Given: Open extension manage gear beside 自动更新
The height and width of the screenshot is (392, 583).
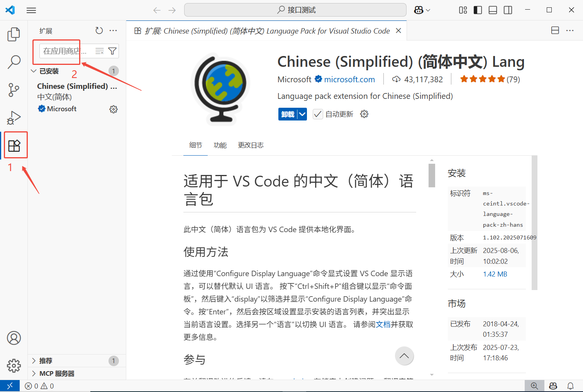Looking at the screenshot, I should 364,114.
